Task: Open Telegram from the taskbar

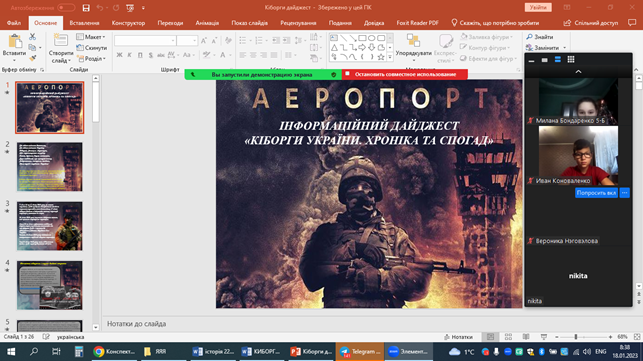Action: coord(360,352)
